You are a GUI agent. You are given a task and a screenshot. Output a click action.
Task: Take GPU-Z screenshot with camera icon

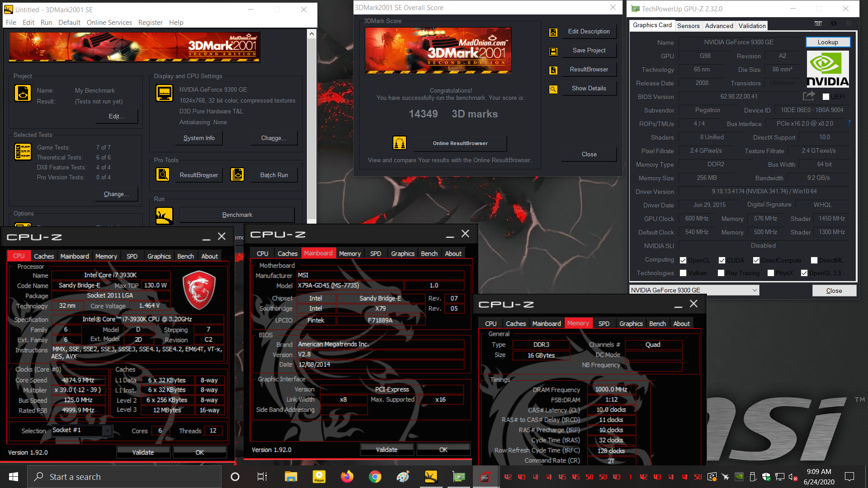[x=818, y=23]
